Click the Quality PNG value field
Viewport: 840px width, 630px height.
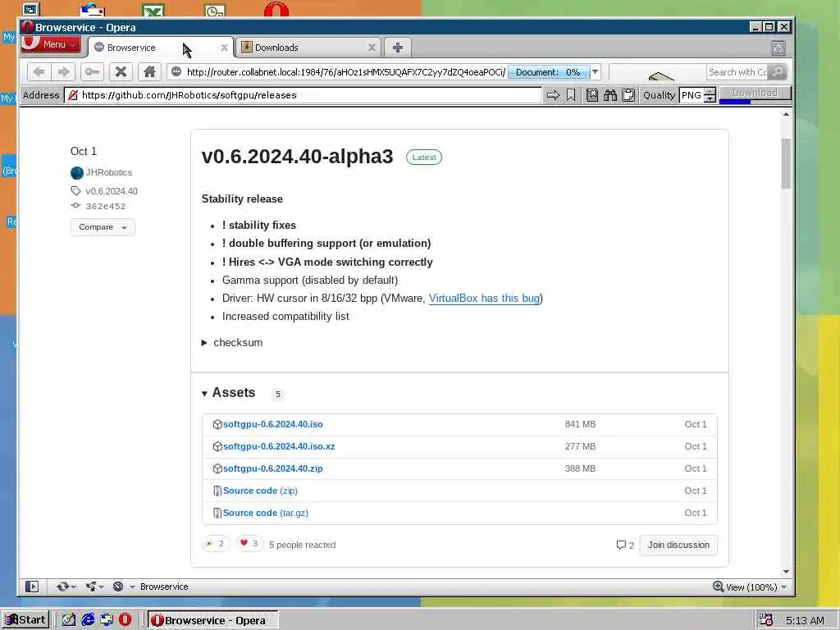pyautogui.click(x=691, y=95)
